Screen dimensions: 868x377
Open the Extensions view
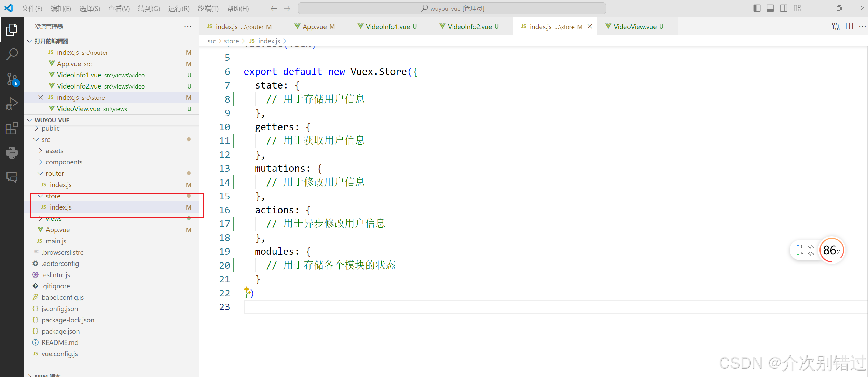(12, 128)
